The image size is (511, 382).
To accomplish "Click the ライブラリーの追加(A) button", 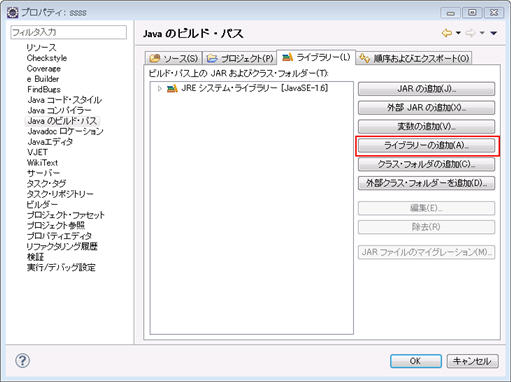I will point(426,145).
